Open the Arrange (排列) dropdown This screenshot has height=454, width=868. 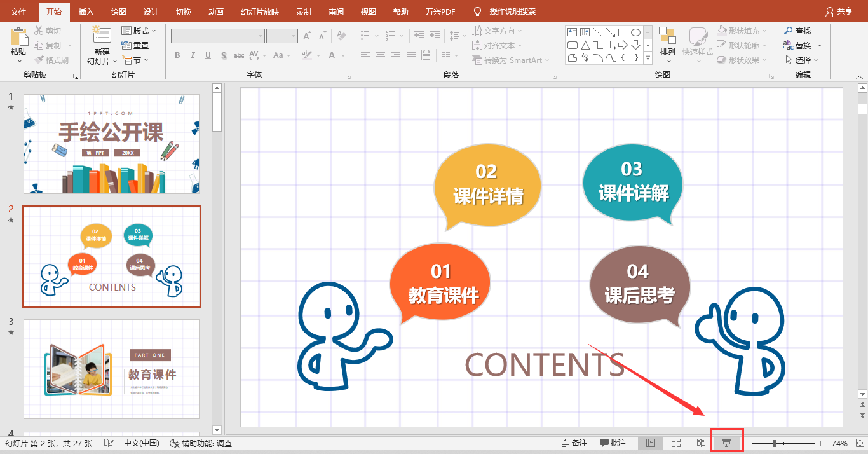[x=667, y=45]
